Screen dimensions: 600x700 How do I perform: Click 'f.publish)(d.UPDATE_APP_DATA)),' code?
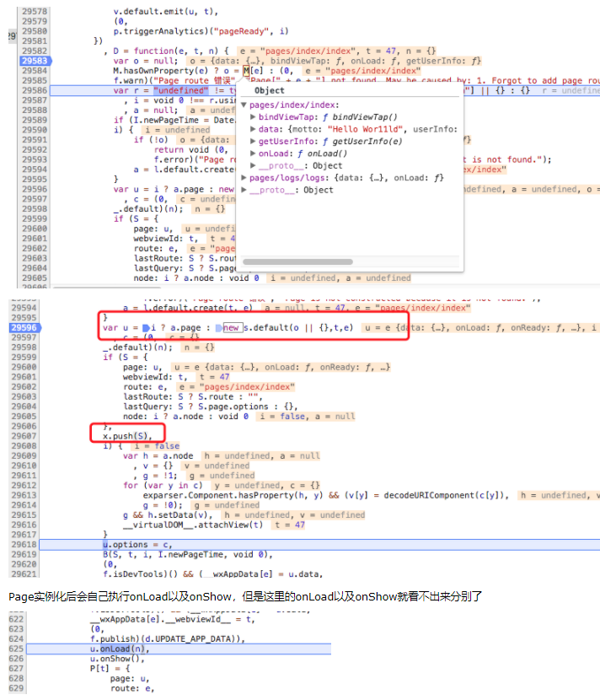[168, 638]
